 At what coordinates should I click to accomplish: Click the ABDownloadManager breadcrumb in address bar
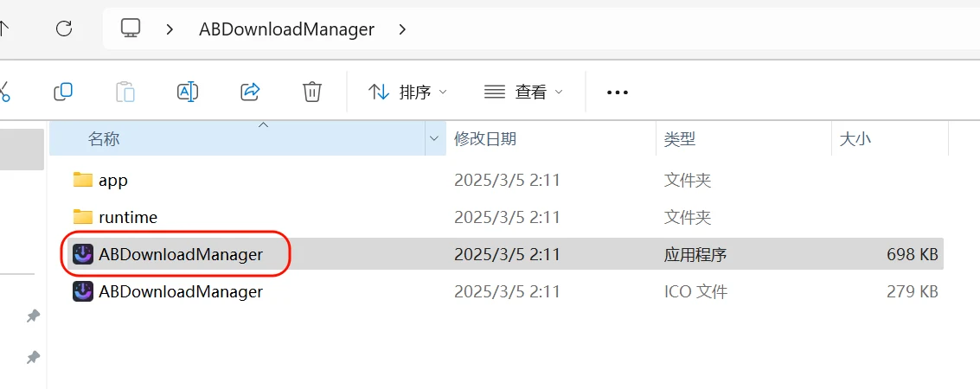click(x=286, y=29)
